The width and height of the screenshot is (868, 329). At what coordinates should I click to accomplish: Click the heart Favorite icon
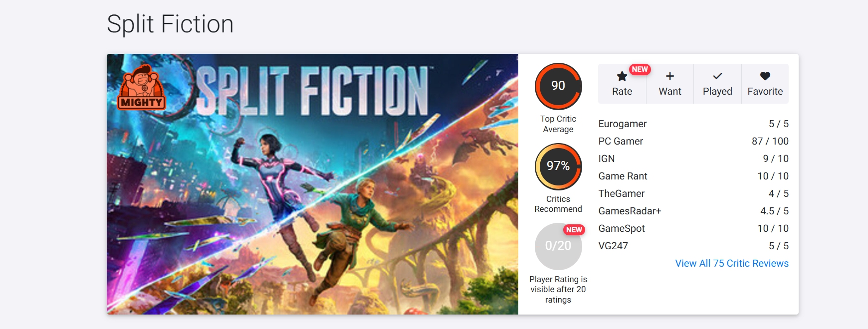[765, 76]
